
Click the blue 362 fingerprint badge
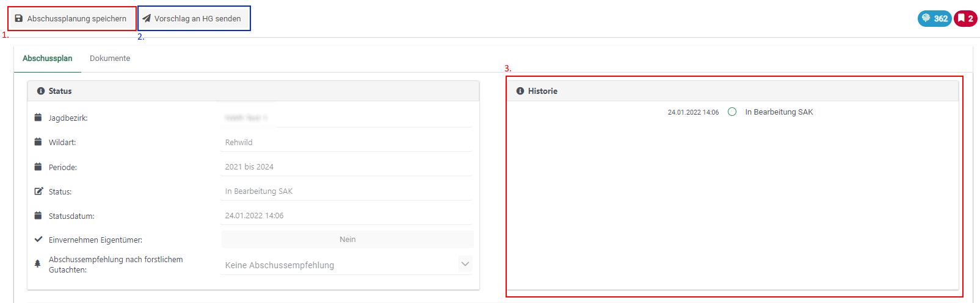[x=934, y=18]
